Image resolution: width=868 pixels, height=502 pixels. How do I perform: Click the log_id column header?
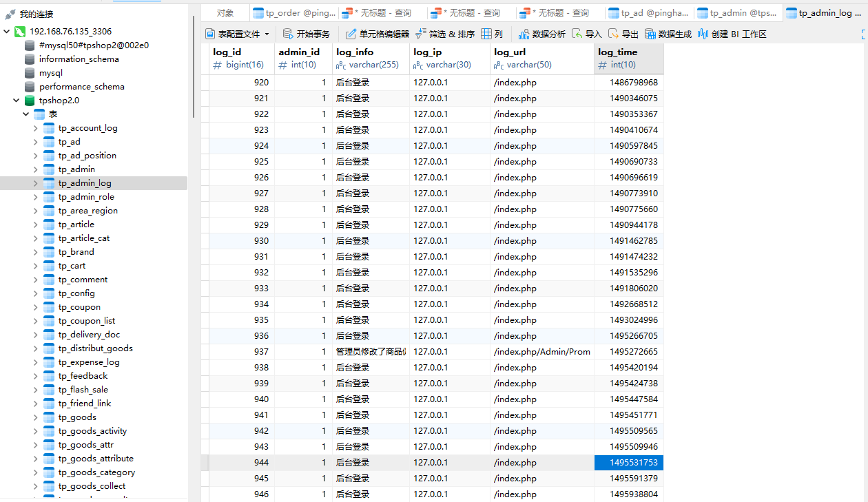[242, 59]
